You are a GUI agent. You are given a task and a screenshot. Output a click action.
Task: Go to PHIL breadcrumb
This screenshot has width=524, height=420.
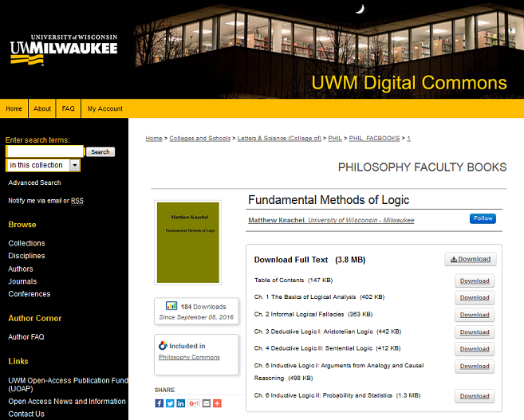pyautogui.click(x=335, y=138)
